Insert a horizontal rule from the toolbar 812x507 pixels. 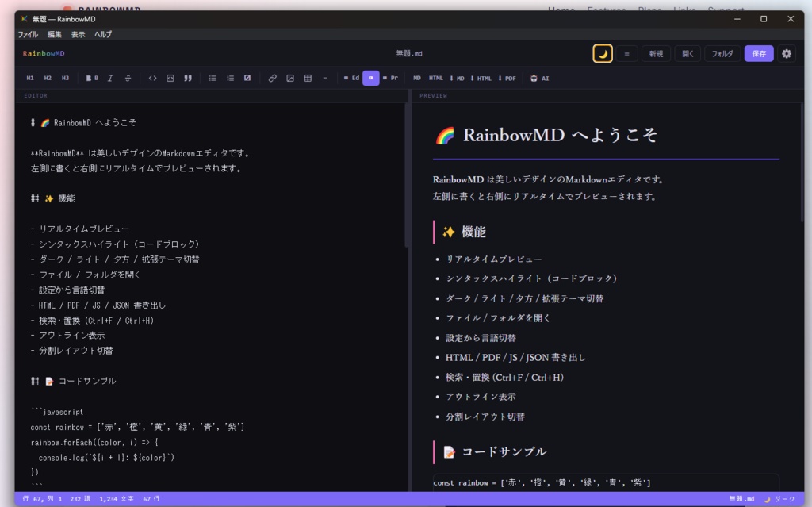coord(325,78)
